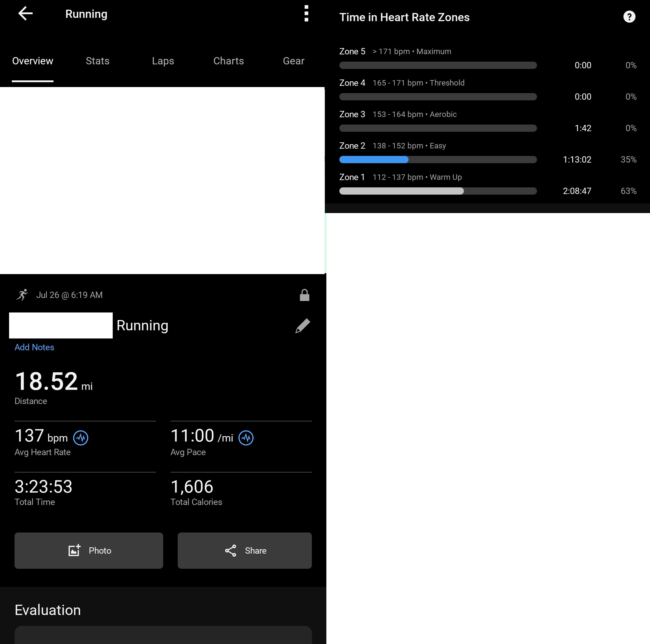Tap the Zone 3 time 1:42
The height and width of the screenshot is (644, 650).
coord(583,128)
